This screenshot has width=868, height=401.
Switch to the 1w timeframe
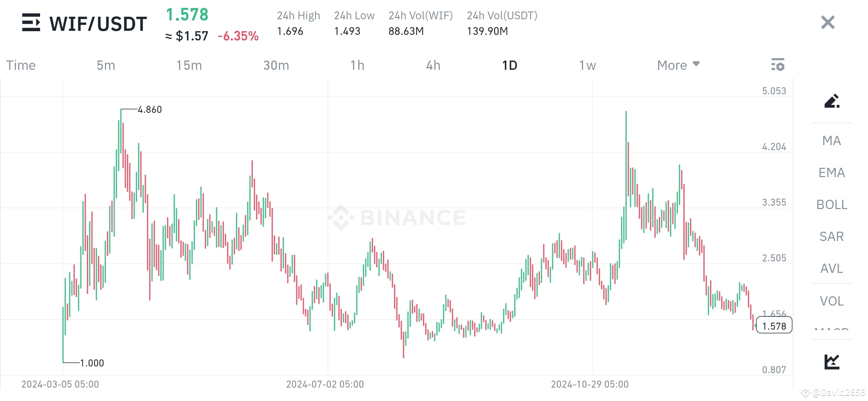(587, 65)
